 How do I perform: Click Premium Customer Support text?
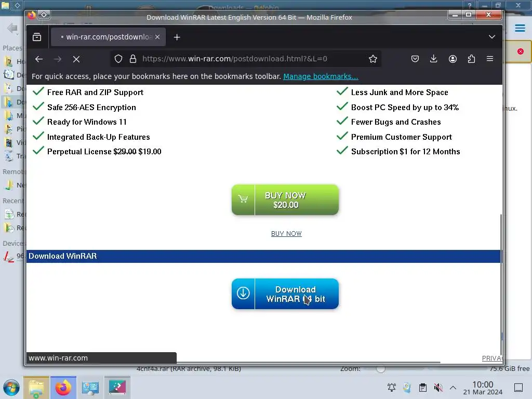[x=402, y=137]
